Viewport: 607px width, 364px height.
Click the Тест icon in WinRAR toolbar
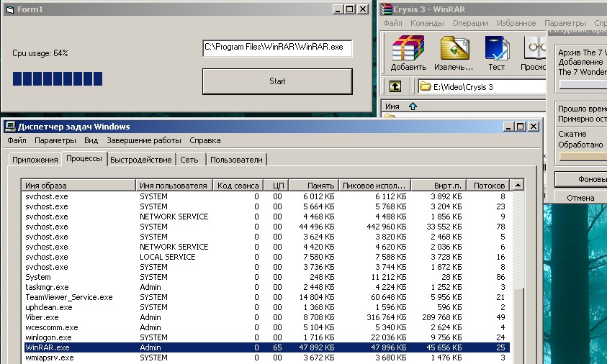[497, 53]
